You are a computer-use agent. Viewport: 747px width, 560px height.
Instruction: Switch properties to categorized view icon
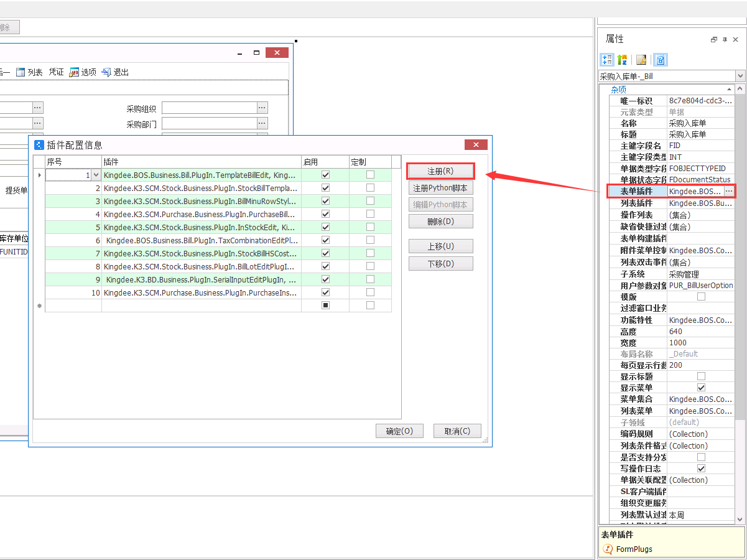607,60
